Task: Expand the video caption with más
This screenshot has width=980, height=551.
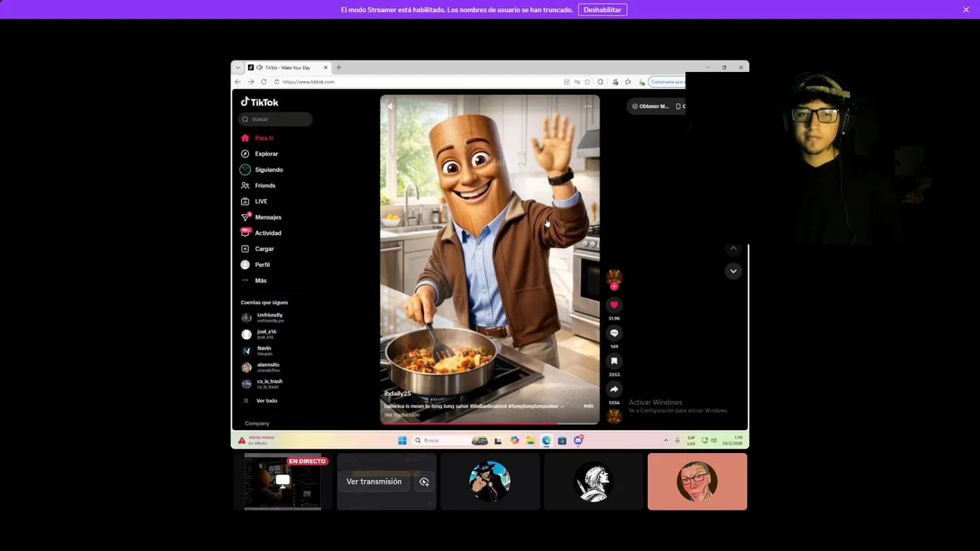Action: 588,406
